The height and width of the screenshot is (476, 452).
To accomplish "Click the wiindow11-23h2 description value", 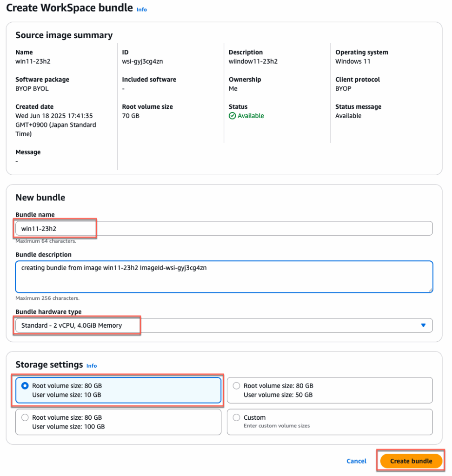I will [x=253, y=61].
